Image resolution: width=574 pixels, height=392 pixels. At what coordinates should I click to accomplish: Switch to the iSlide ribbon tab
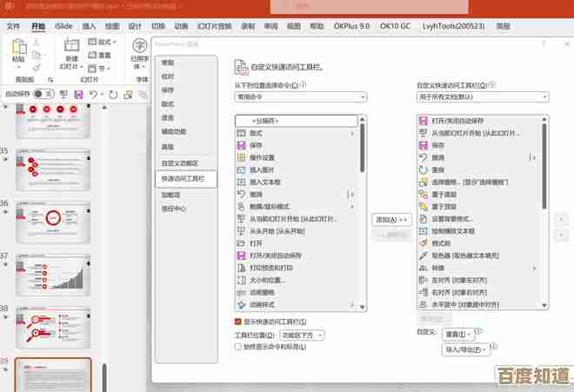click(x=63, y=26)
